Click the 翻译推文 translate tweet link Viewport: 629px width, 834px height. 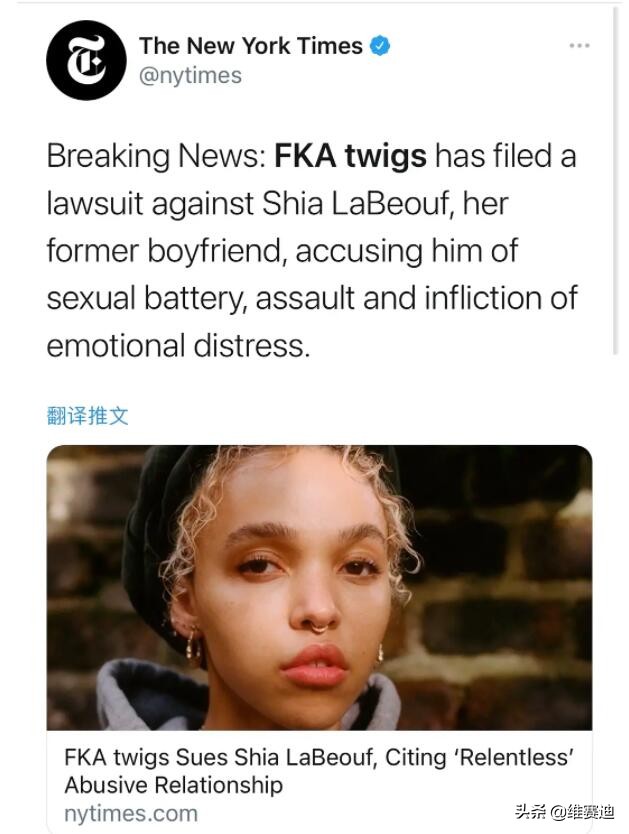pos(88,415)
